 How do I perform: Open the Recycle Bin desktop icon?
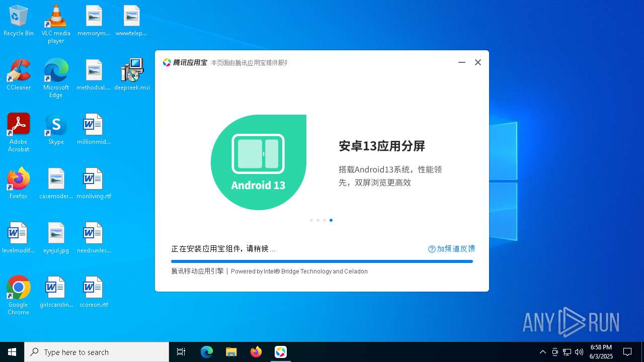(19, 21)
